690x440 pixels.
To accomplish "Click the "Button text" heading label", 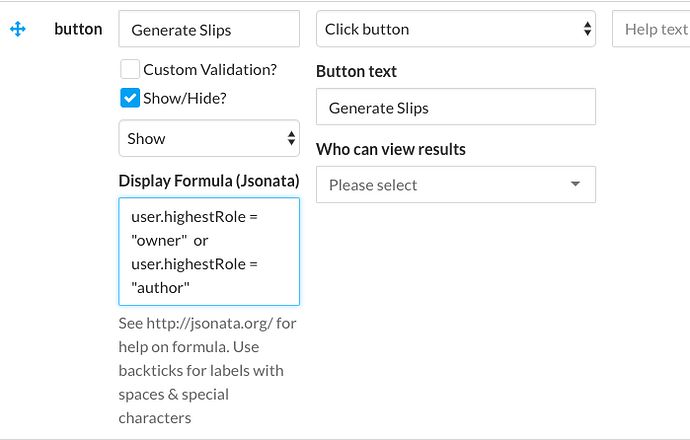I will 356,72.
